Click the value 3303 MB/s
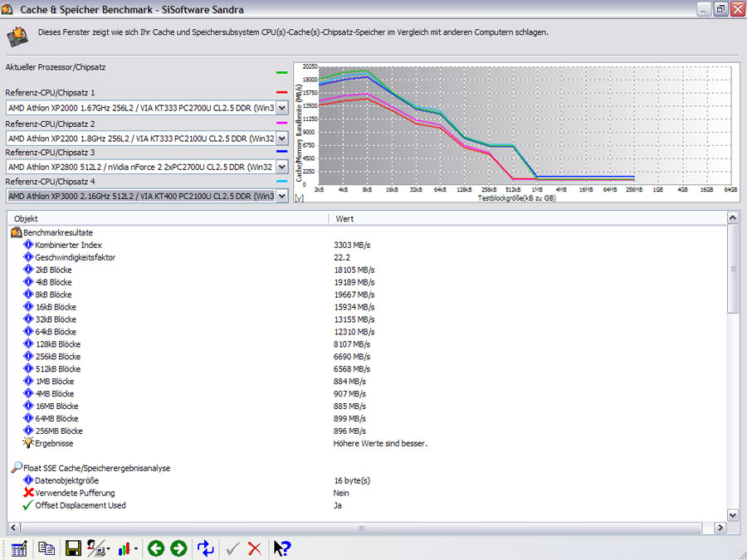This screenshot has height=560, width=747. (x=352, y=246)
